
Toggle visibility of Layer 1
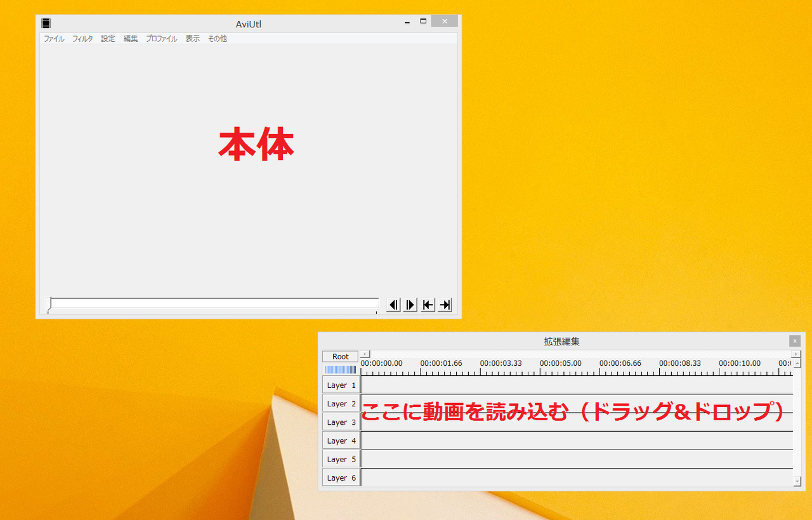click(341, 385)
